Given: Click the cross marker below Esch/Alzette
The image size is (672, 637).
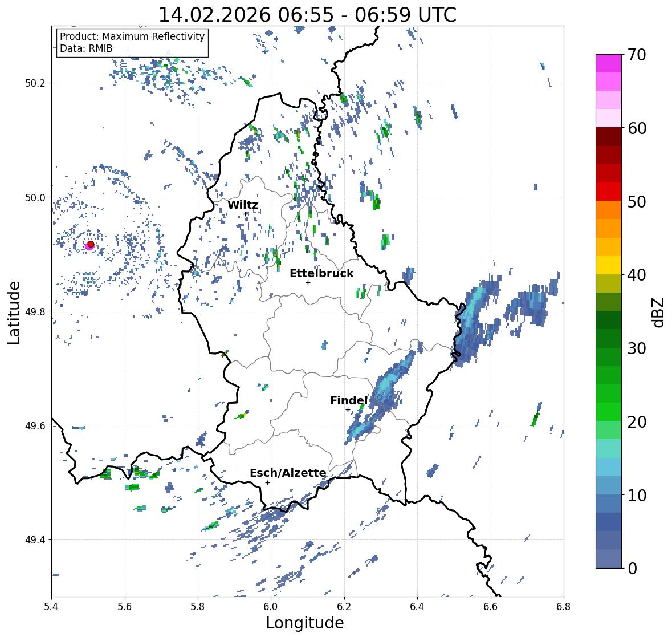Looking at the screenshot, I should 267,482.
